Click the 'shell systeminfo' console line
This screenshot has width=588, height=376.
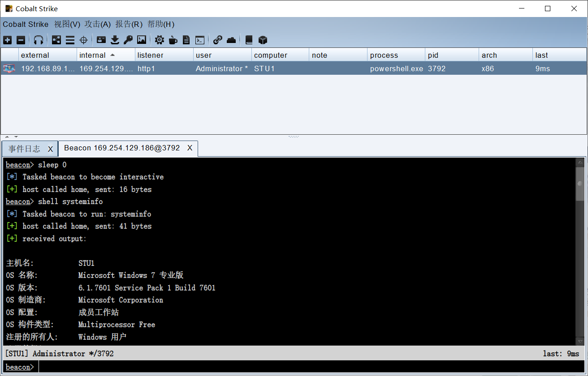[54, 201]
